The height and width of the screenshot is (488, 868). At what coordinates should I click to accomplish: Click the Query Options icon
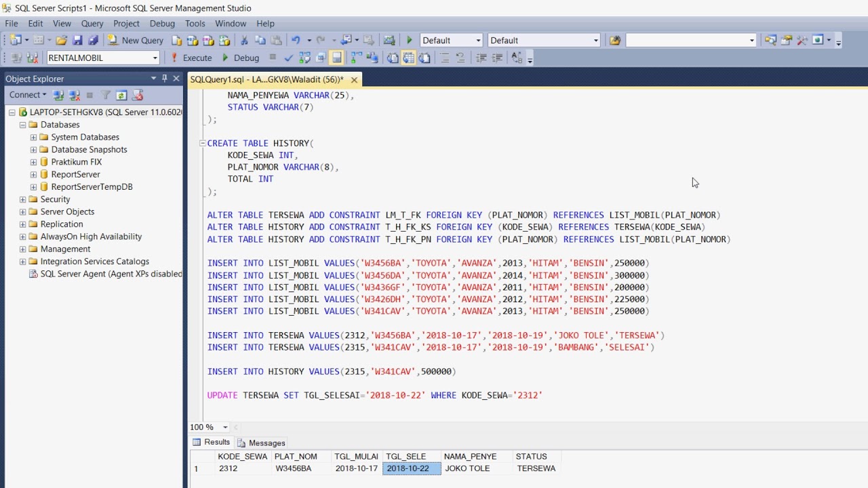pos(321,58)
